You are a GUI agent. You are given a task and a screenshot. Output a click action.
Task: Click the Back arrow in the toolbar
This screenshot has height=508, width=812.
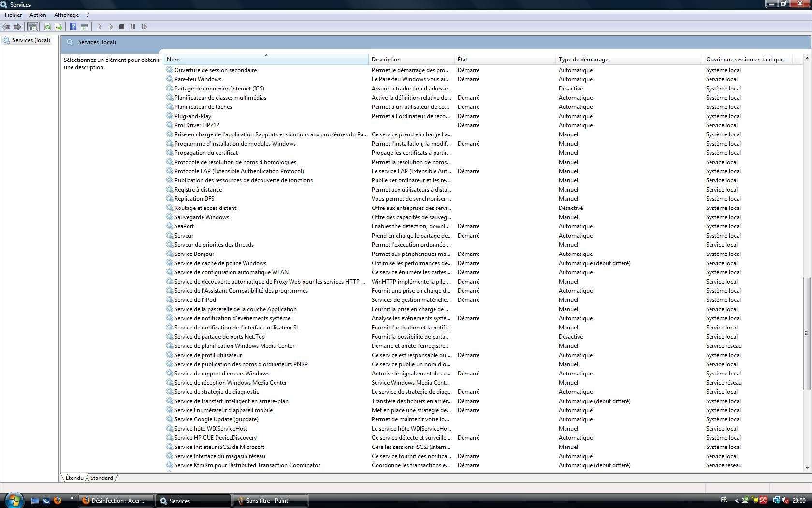(x=6, y=27)
